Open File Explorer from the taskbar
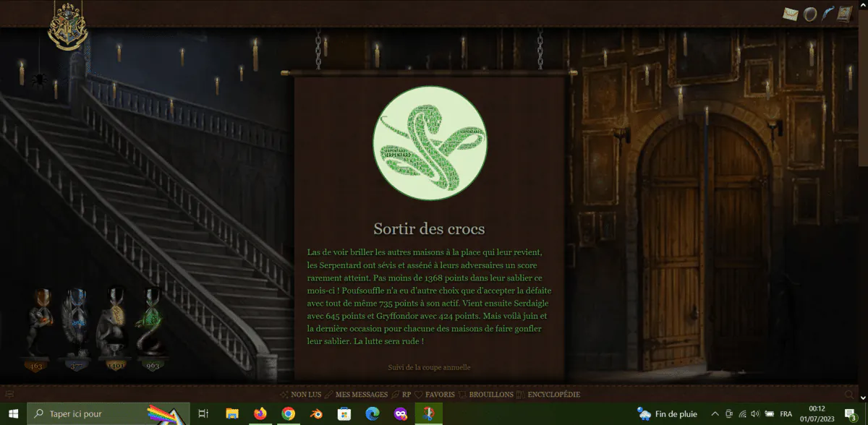 (232, 413)
